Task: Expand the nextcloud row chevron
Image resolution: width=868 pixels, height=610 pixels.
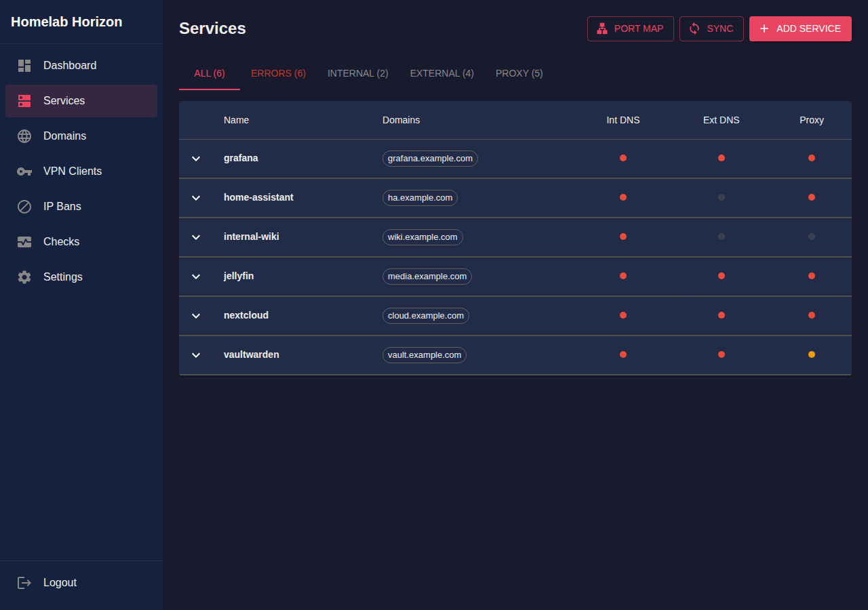Action: point(196,316)
